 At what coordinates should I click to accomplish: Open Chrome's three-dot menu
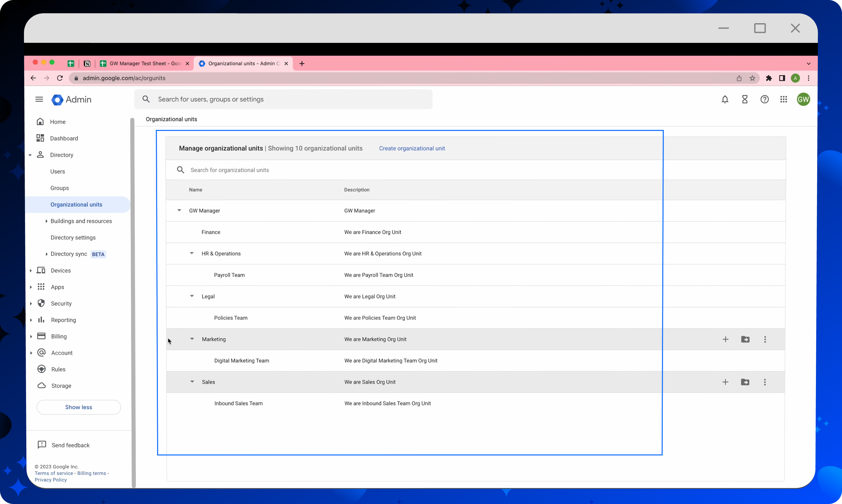[808, 78]
